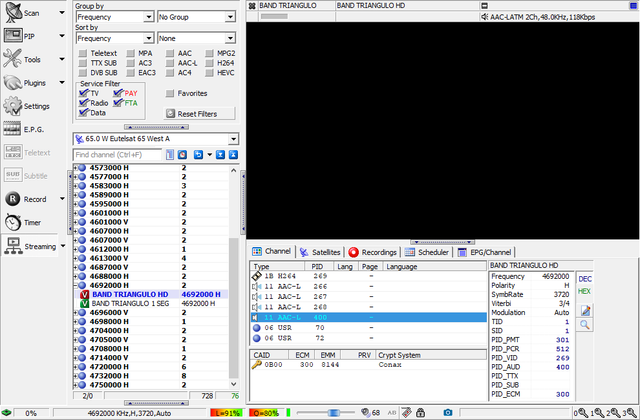Viewport: 640px width, 420px height.
Task: Click the Q=80% signal quality bar
Action: [265, 413]
